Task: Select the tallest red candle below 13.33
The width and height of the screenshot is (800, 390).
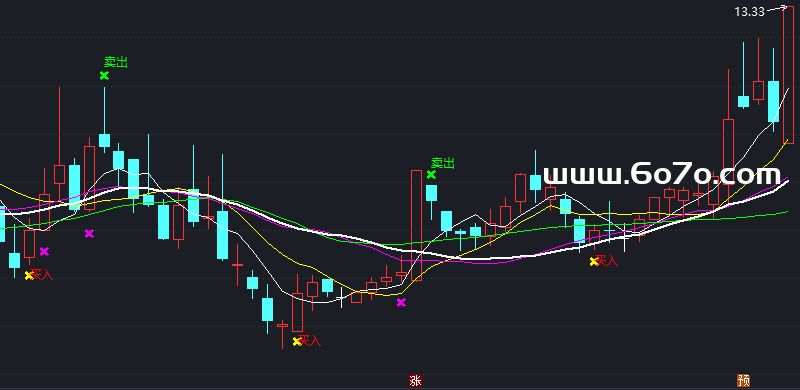Action: pos(788,76)
